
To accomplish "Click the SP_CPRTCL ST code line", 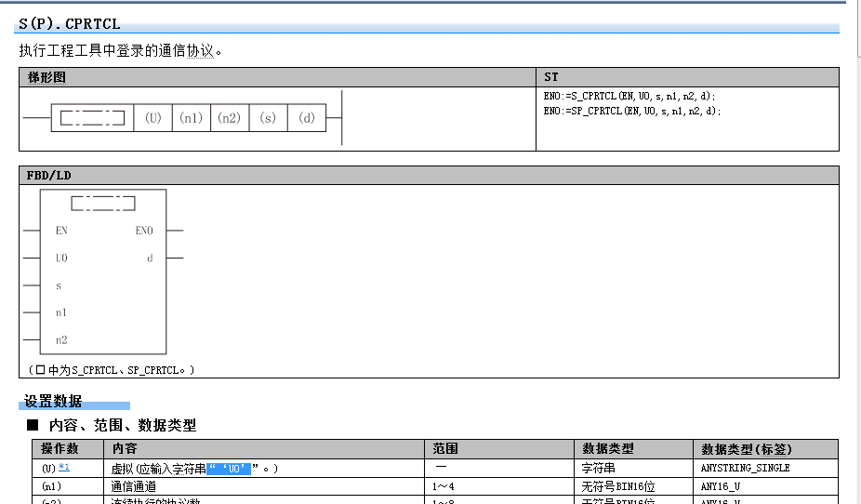I will tap(631, 111).
